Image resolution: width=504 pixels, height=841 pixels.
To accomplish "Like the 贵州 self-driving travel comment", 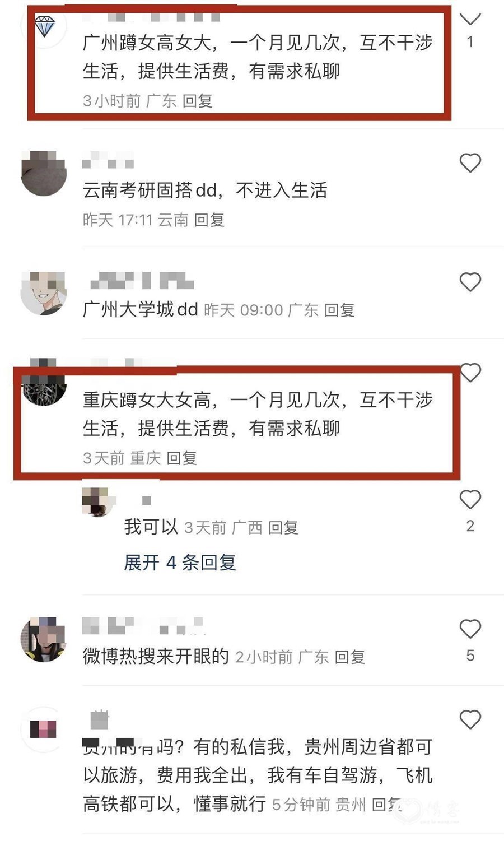I will (470, 719).
